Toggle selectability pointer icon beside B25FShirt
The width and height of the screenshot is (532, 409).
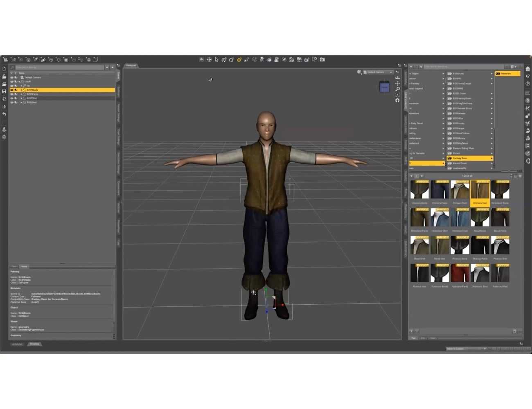coord(16,98)
